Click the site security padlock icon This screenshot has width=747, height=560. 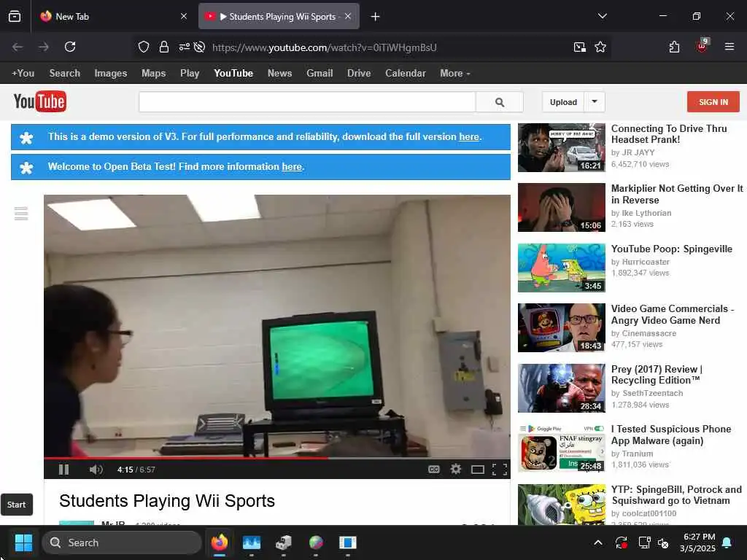(164, 47)
